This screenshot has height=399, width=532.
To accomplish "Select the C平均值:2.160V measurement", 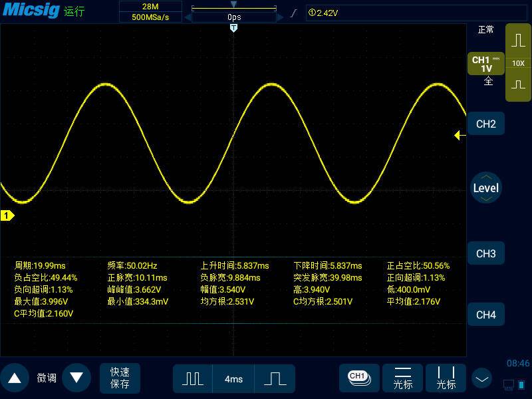I will click(43, 313).
